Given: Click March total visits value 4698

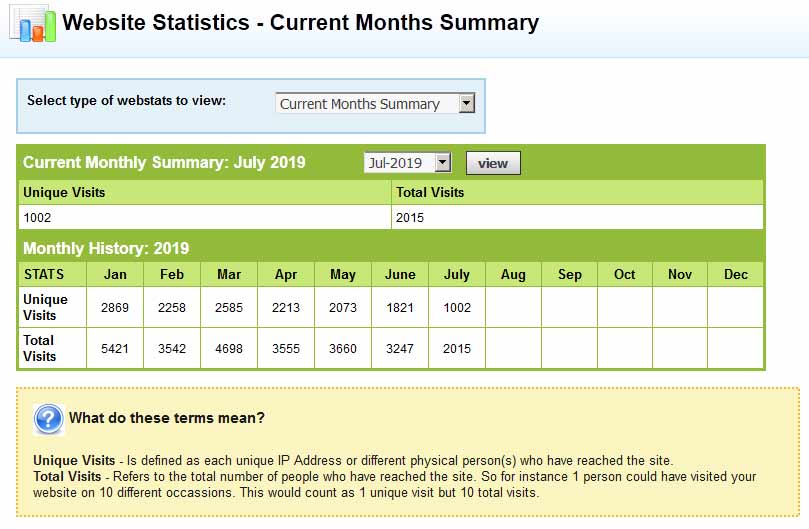Looking at the screenshot, I should pos(229,349).
